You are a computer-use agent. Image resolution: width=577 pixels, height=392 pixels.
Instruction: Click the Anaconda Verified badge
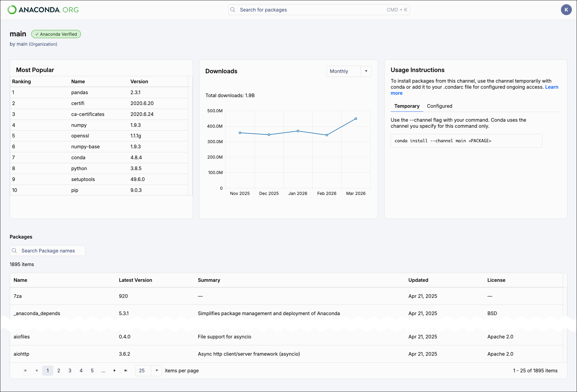pyautogui.click(x=56, y=34)
